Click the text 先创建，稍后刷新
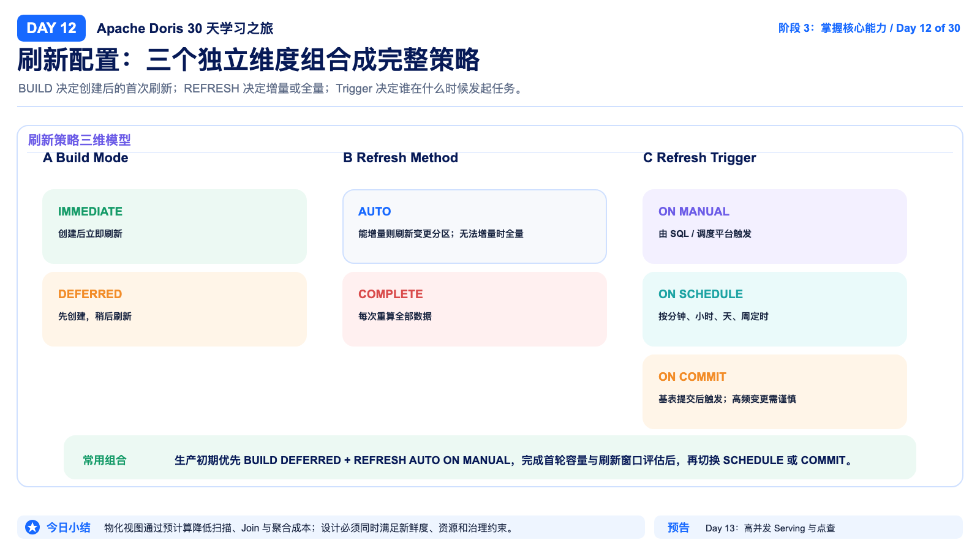The height and width of the screenshot is (551, 980). (95, 317)
